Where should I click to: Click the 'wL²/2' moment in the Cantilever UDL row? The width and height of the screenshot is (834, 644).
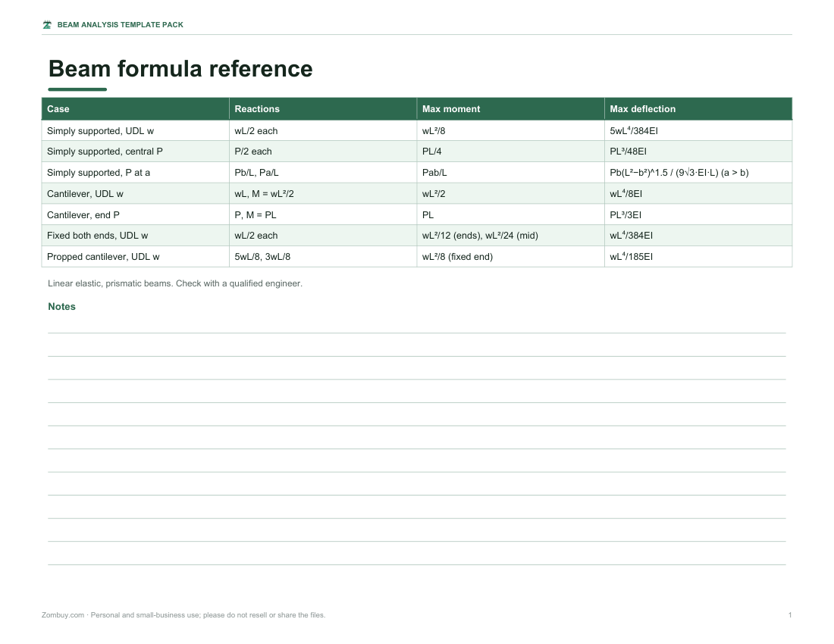pyautogui.click(x=510, y=194)
